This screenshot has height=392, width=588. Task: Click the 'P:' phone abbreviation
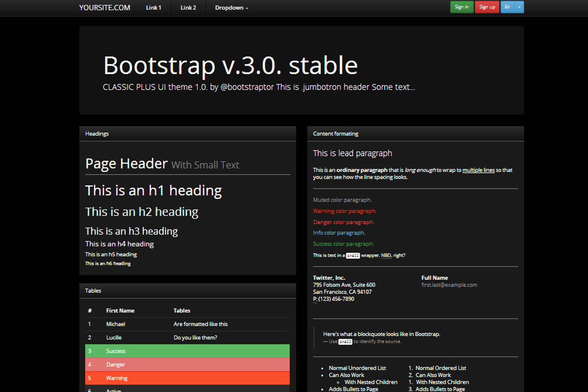[315, 299]
